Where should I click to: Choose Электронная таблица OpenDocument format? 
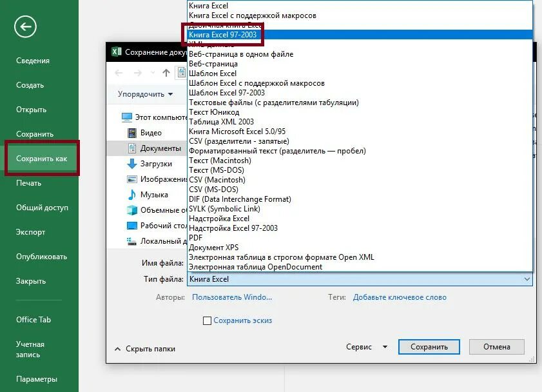point(360,267)
